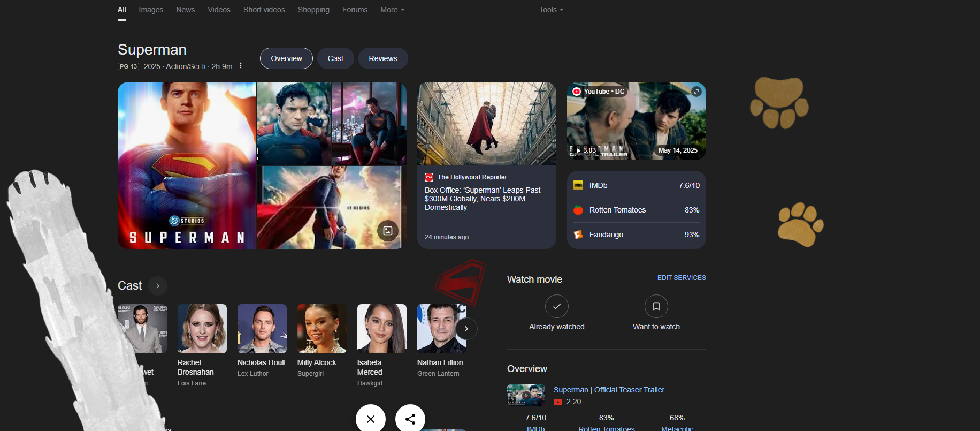This screenshot has height=431, width=980.
Task: Open the Fandango rating row
Action: coord(636,235)
